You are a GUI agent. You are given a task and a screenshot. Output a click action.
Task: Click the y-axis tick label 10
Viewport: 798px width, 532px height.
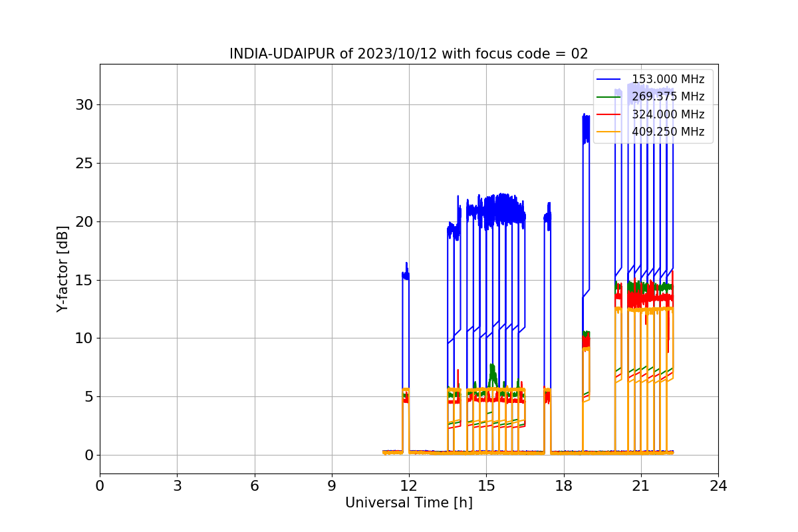[x=84, y=338]
